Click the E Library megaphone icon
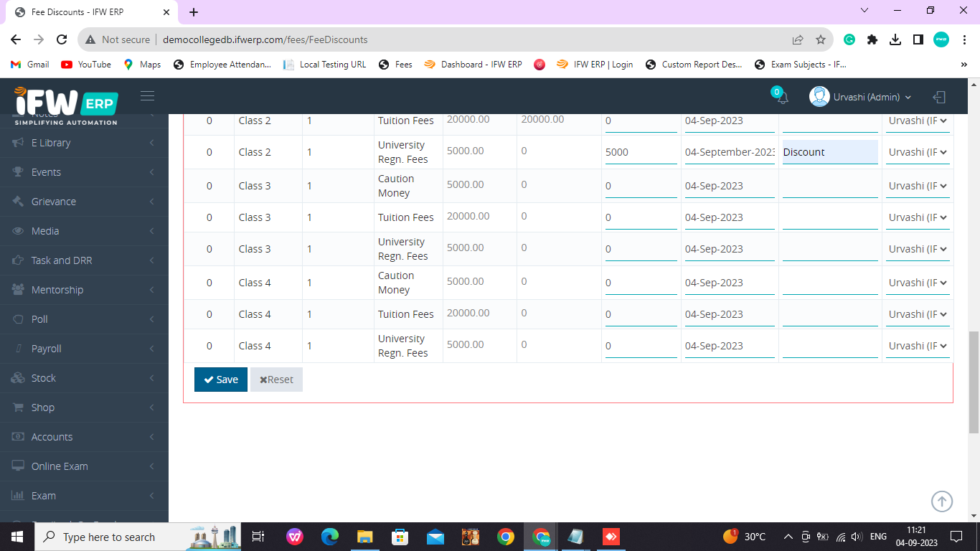This screenshot has height=551, width=980. (18, 143)
